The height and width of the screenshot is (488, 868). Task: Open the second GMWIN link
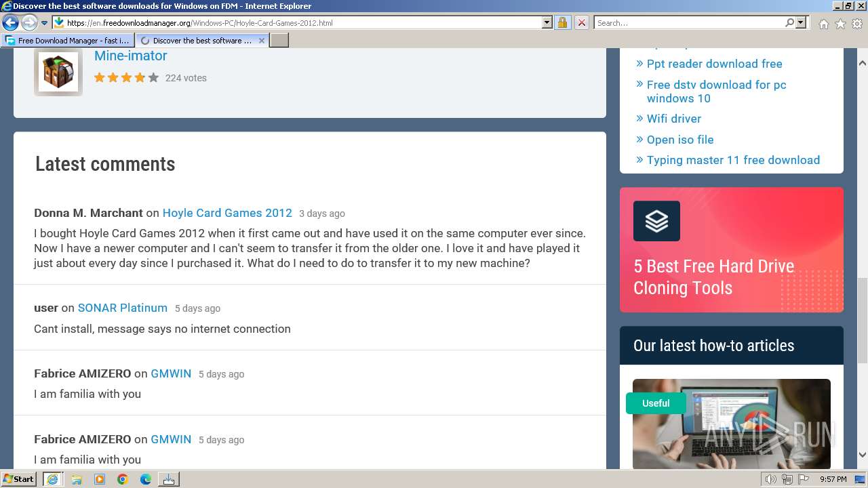tap(171, 439)
